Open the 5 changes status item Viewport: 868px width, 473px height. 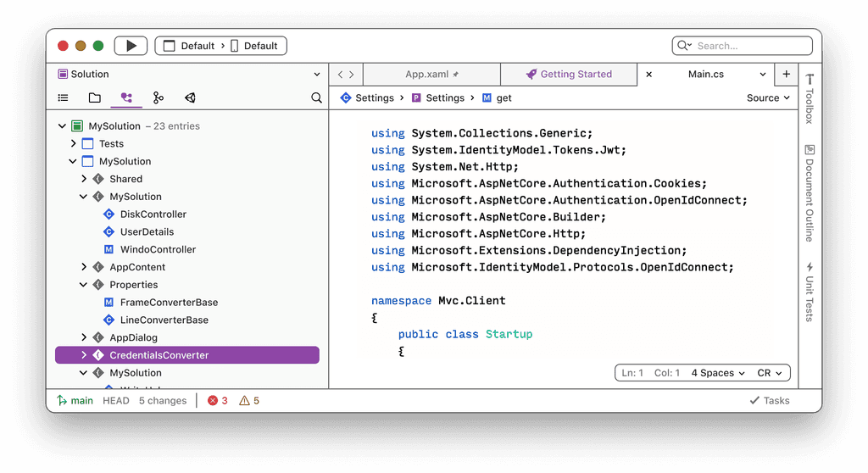tap(163, 400)
